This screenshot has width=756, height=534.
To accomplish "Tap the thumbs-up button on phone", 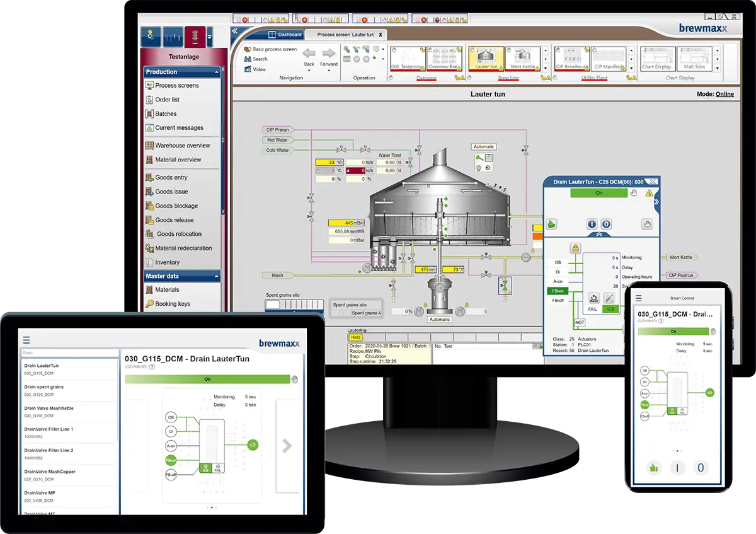I will 655,468.
